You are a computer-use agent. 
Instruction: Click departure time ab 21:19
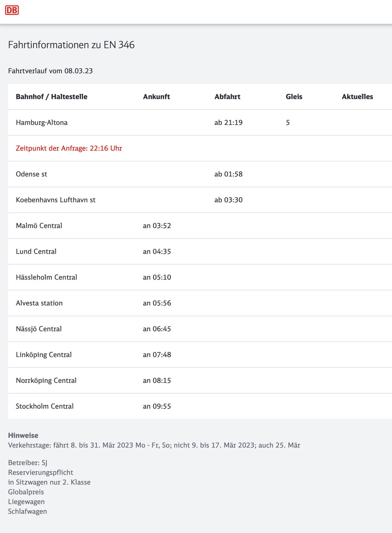point(229,122)
